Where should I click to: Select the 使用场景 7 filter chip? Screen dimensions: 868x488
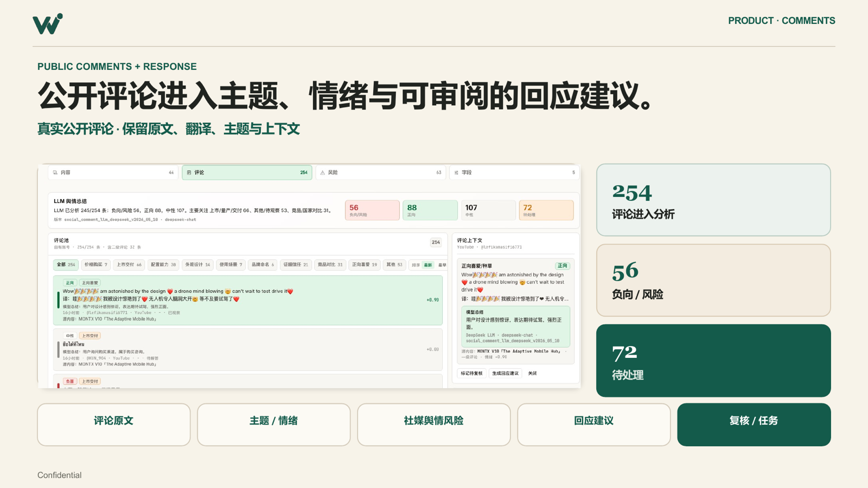coord(231,265)
